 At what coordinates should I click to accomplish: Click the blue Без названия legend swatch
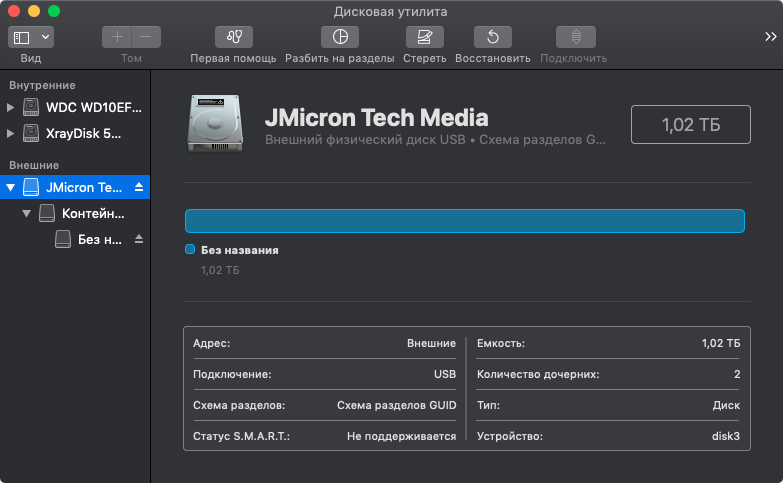click(190, 250)
